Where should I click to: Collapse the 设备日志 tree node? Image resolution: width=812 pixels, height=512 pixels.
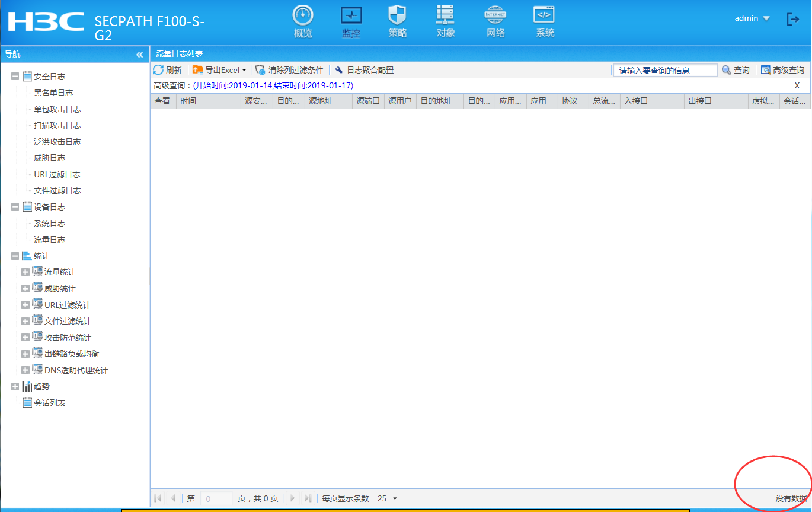(15, 207)
